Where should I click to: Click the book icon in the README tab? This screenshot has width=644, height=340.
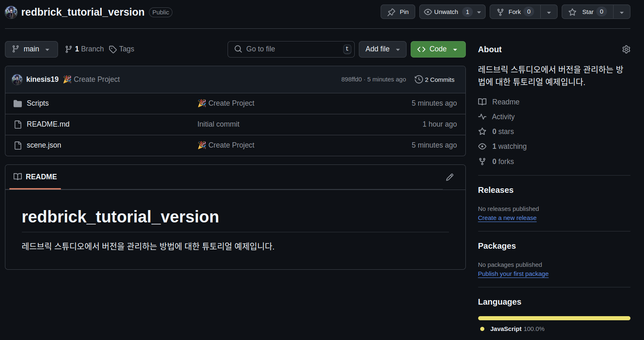coord(18,177)
